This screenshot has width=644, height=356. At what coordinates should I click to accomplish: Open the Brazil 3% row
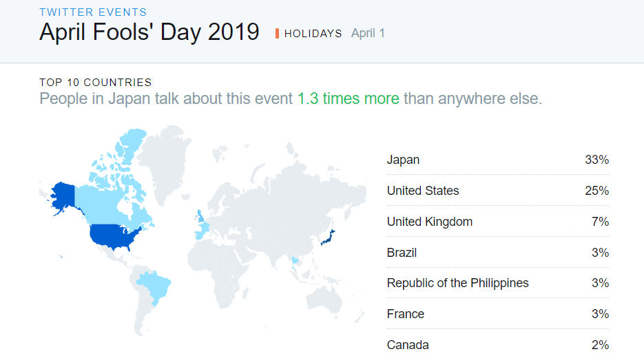click(498, 253)
